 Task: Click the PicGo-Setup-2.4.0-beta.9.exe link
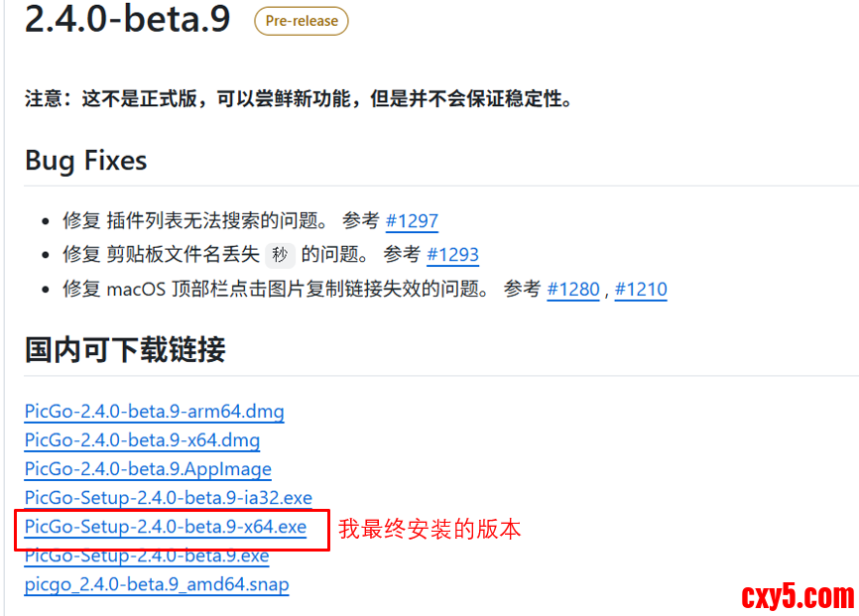pyautogui.click(x=147, y=554)
